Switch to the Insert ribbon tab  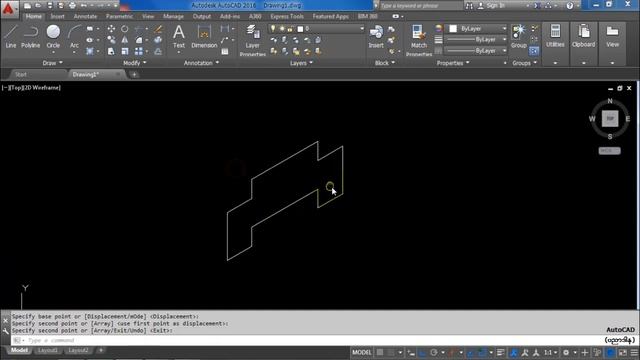[x=58, y=16]
